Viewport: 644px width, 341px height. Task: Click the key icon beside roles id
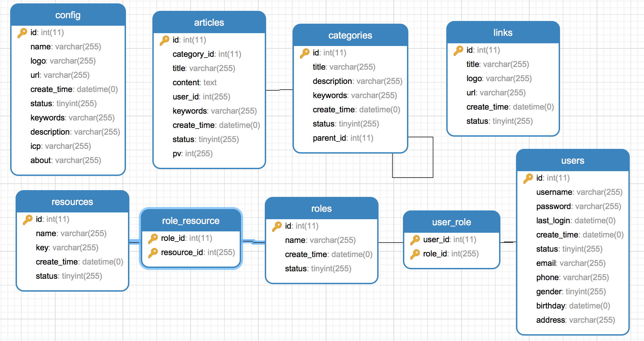point(277,226)
